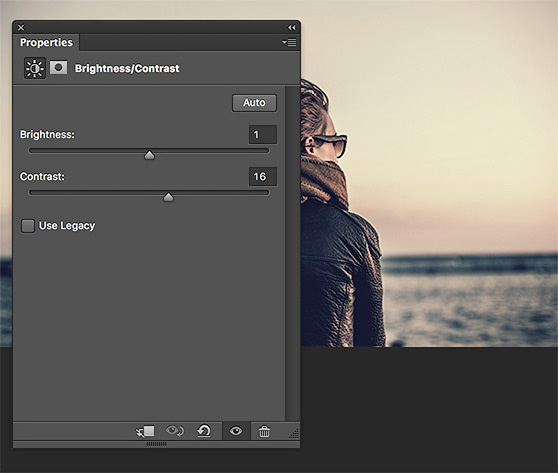Screen dimensions: 558x473
Task: Close the Properties panel
Action: (x=21, y=27)
